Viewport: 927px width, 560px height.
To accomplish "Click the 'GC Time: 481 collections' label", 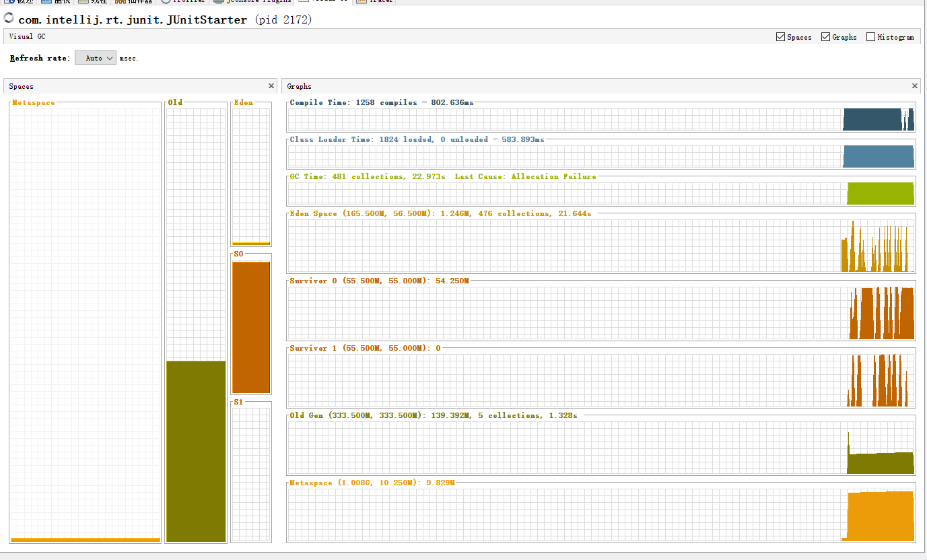I will pyautogui.click(x=443, y=176).
